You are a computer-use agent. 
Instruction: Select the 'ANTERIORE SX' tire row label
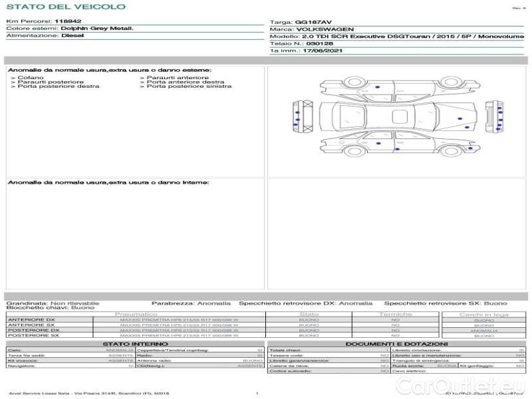31,325
